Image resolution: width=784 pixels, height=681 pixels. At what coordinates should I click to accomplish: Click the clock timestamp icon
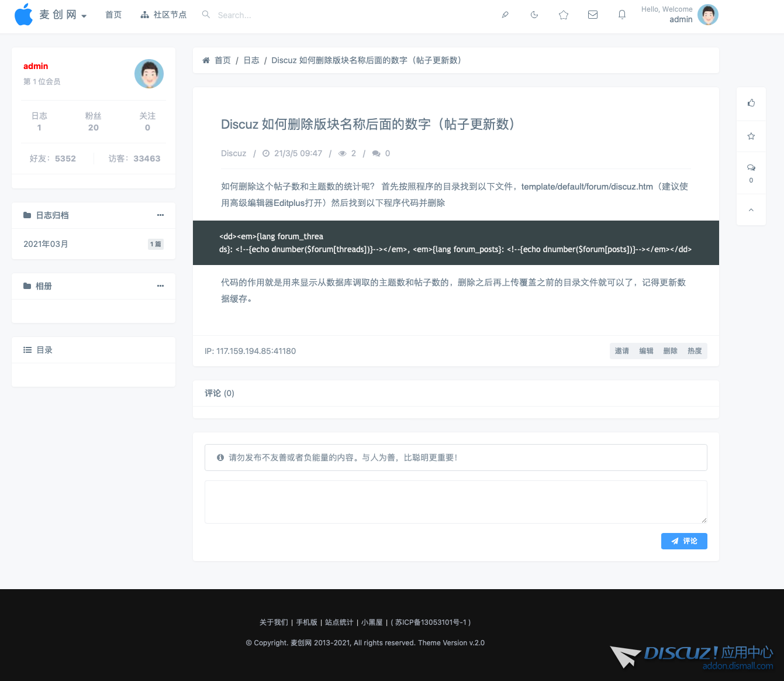(266, 153)
